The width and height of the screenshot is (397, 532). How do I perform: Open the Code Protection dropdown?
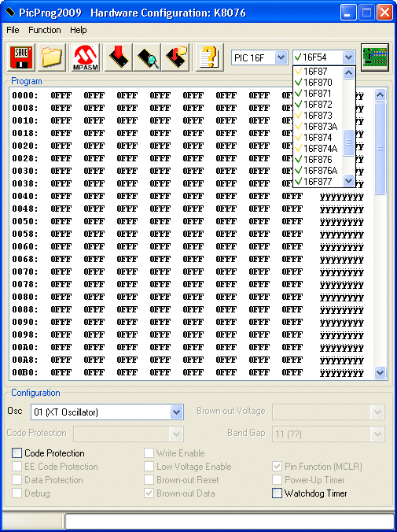[x=176, y=434]
